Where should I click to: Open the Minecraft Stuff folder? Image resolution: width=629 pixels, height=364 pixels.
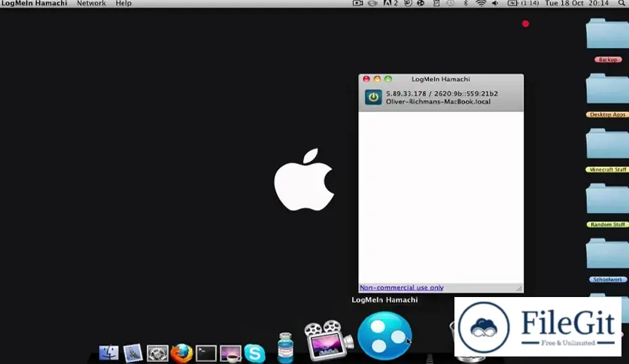tap(607, 150)
